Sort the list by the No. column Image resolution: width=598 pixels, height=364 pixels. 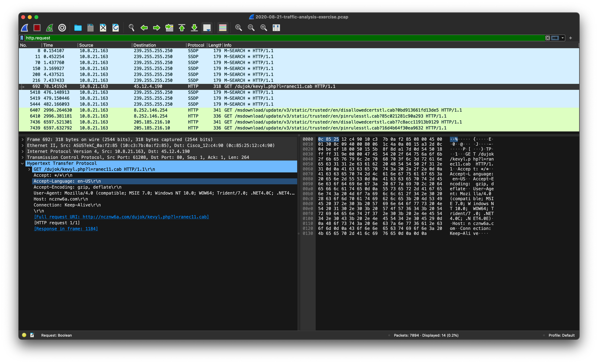point(30,45)
